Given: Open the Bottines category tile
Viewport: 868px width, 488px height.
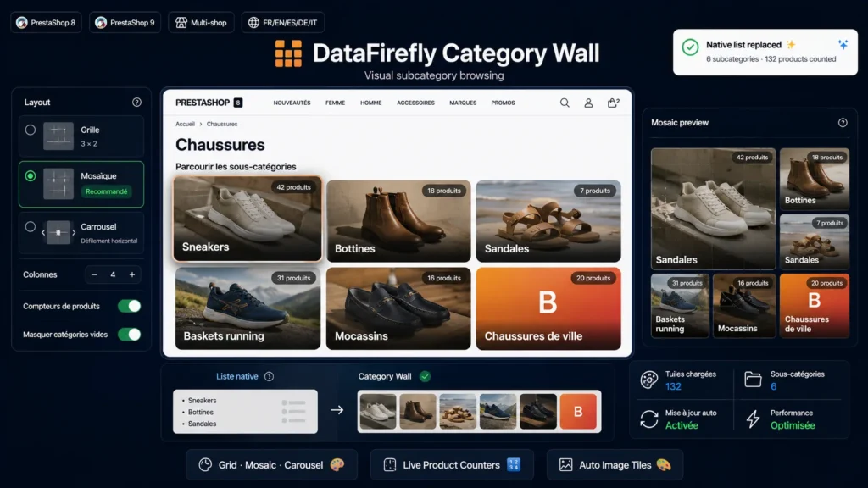Looking at the screenshot, I should (398, 221).
